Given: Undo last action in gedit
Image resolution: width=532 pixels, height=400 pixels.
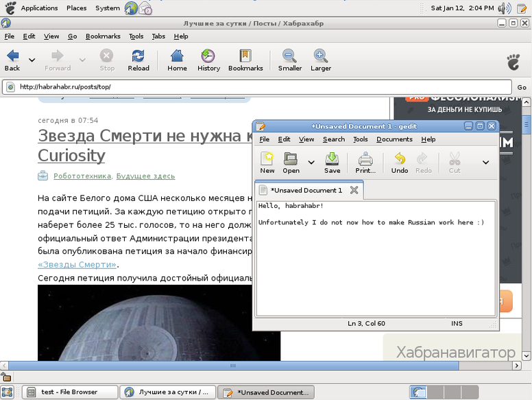Looking at the screenshot, I should (400, 163).
